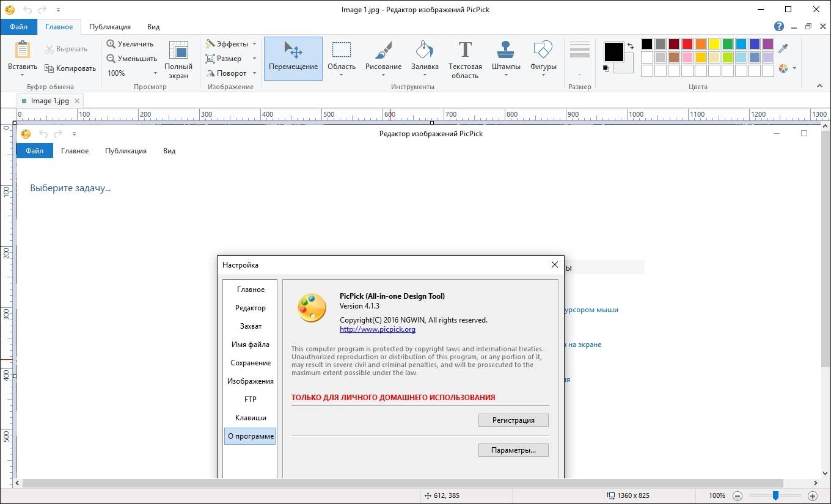This screenshot has height=504, width=831.
Task: Open the Файл menu tab
Action: pos(18,27)
